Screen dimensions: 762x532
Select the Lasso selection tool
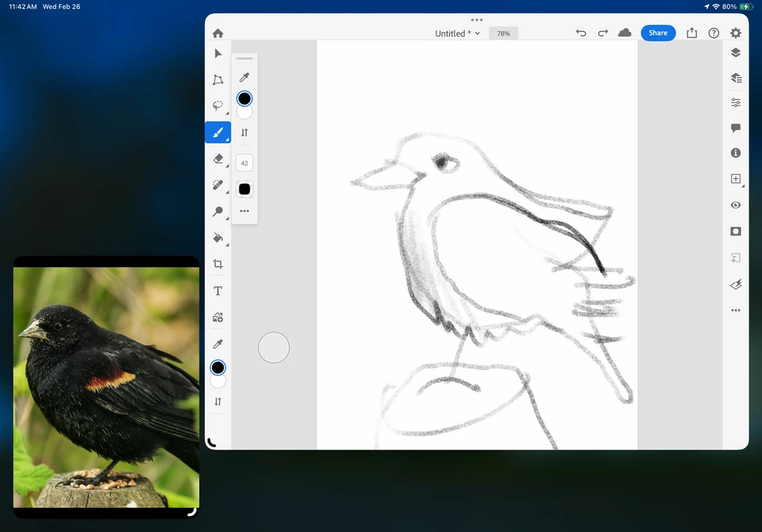(x=218, y=106)
